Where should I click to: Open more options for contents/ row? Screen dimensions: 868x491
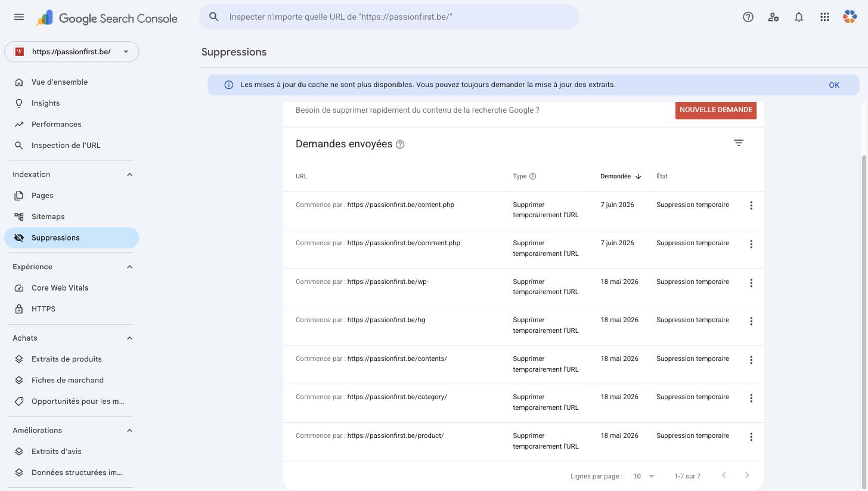point(751,360)
